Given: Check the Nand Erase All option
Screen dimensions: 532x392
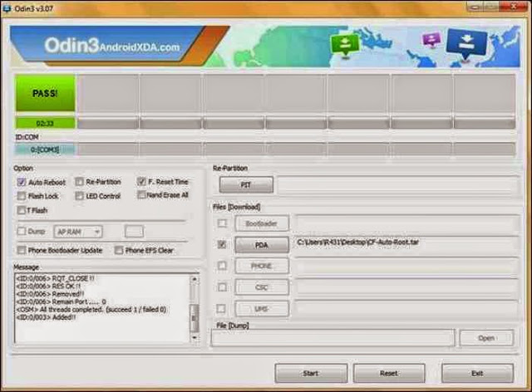Looking at the screenshot, I should click(141, 195).
